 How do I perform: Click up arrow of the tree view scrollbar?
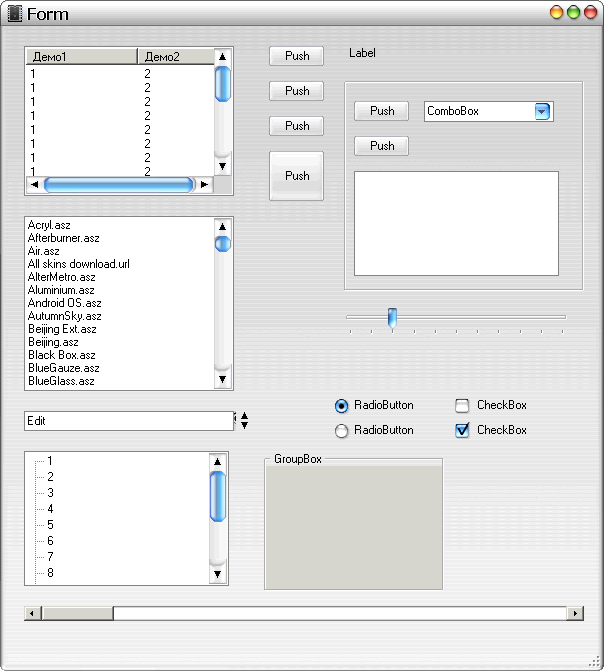click(x=217, y=461)
